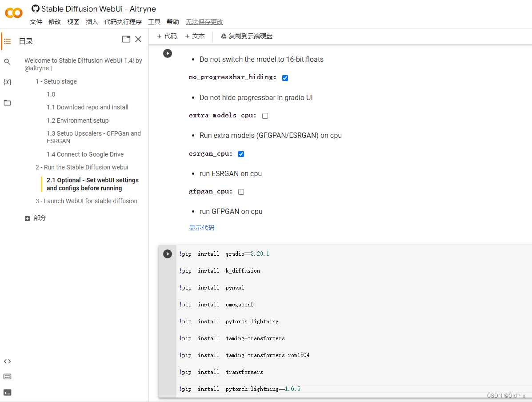The height and width of the screenshot is (402, 532).
Task: Click the 显示代码 link
Action: pos(201,228)
